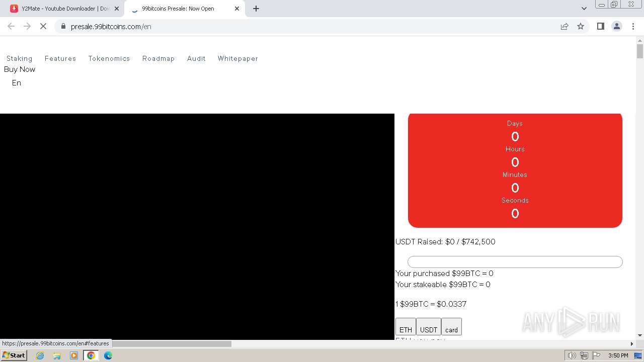The image size is (644, 362).
Task: Click the address bar URL
Action: [x=111, y=27]
